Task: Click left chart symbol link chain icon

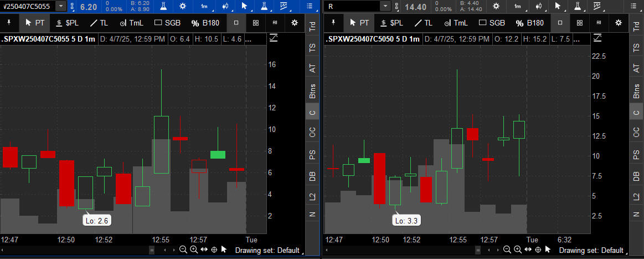Action: click(x=73, y=6)
